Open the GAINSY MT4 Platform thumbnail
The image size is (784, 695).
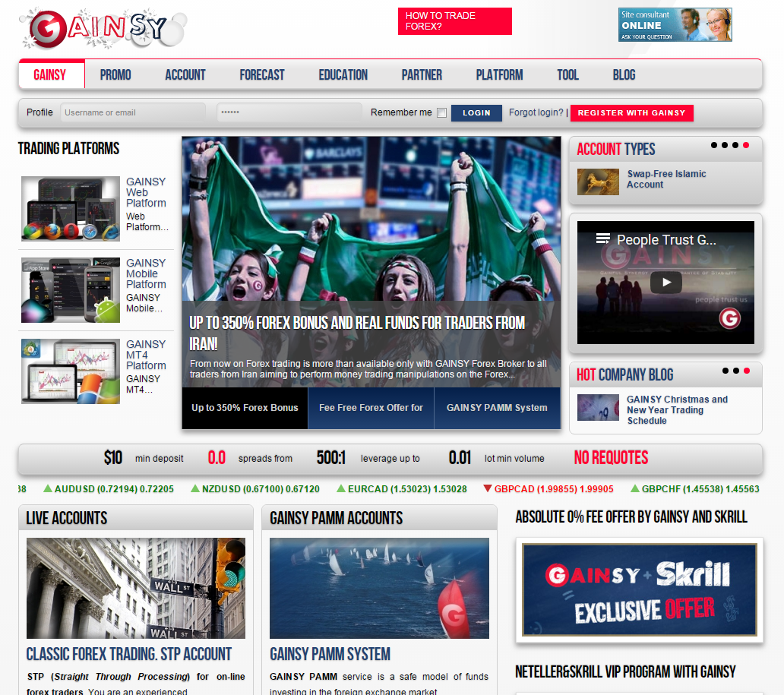click(71, 371)
